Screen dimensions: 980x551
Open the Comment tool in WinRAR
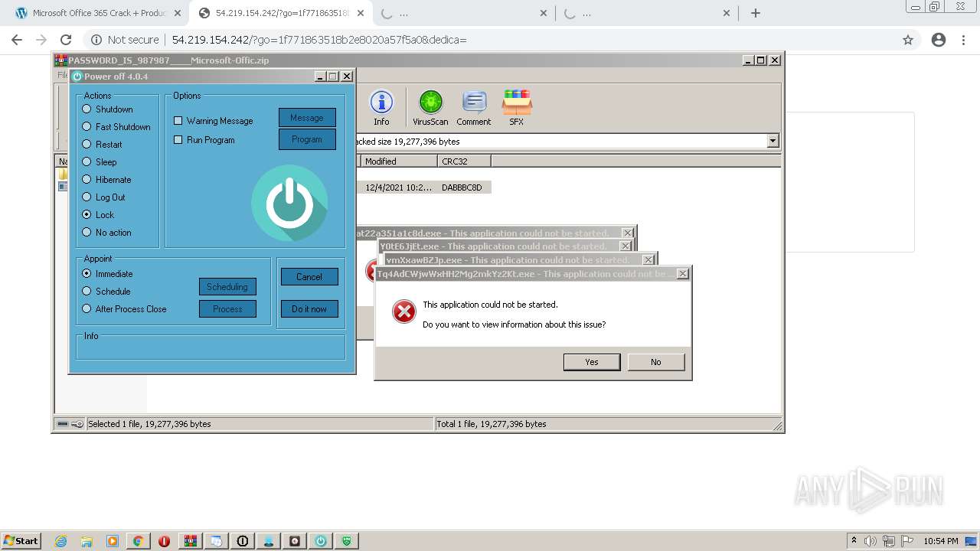(x=474, y=107)
